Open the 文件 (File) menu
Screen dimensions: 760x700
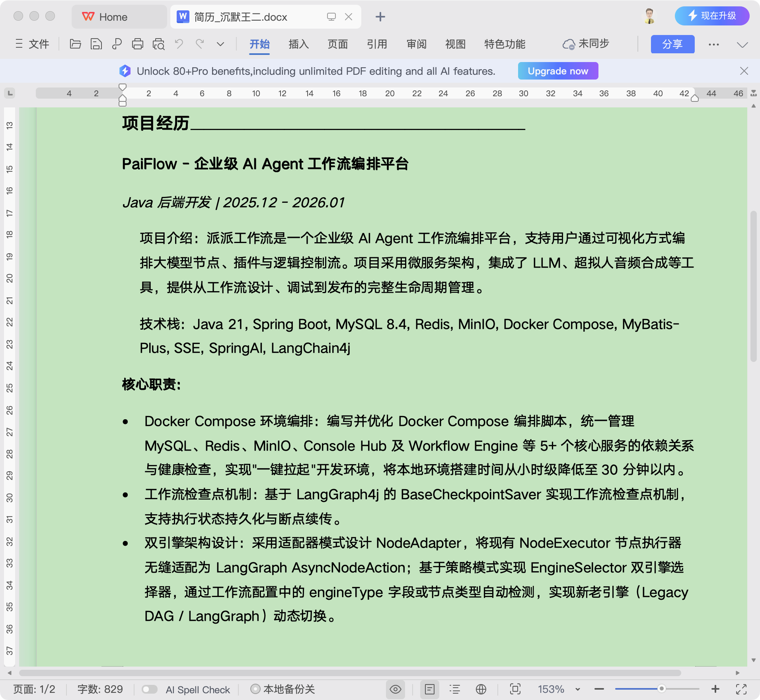tap(33, 44)
